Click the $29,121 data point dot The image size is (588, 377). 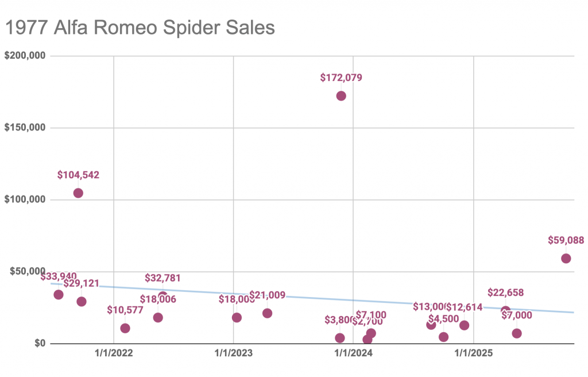click(x=82, y=302)
